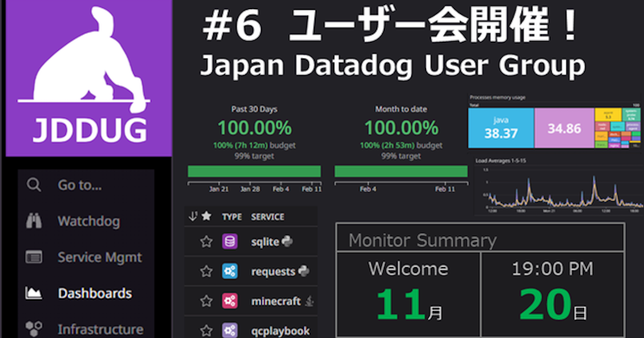Open the minecraft service link
This screenshot has width=644, height=338.
click(x=276, y=301)
